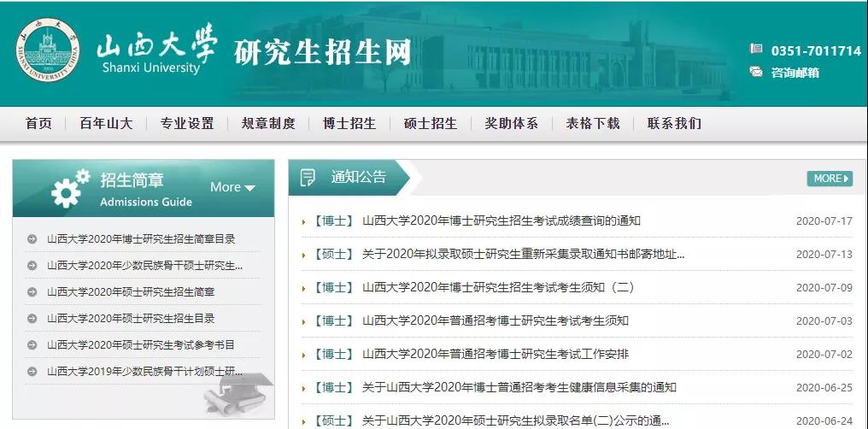Click the 通知公告 section tab header
The width and height of the screenshot is (868, 429).
click(x=358, y=178)
